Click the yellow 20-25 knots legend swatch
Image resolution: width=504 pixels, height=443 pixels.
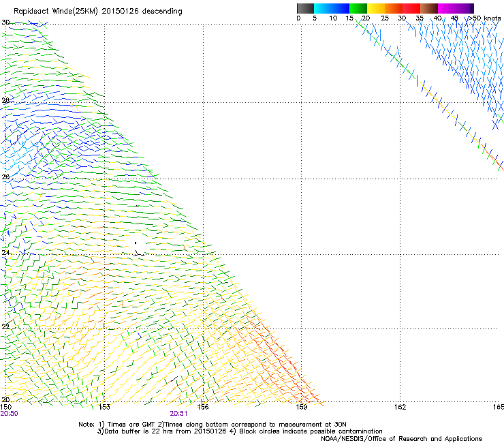tap(376, 8)
